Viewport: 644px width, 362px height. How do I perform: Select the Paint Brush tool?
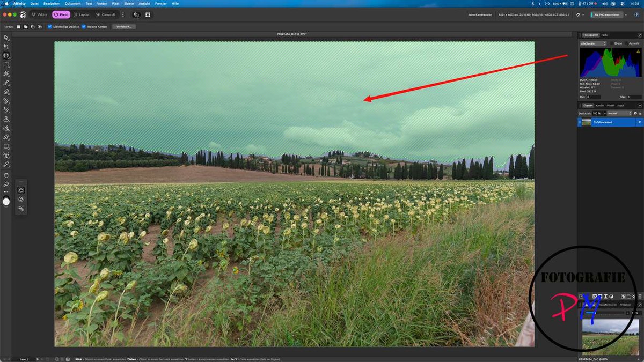pyautogui.click(x=6, y=83)
